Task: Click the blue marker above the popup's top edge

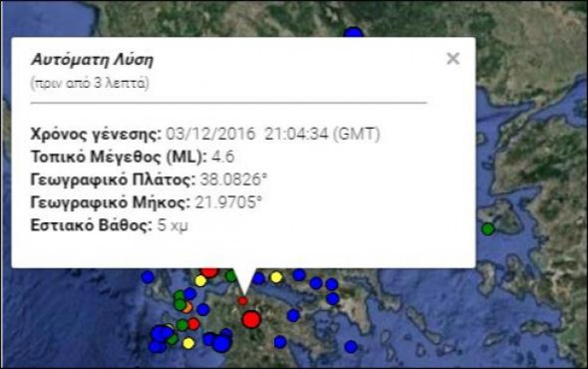Action: [353, 33]
